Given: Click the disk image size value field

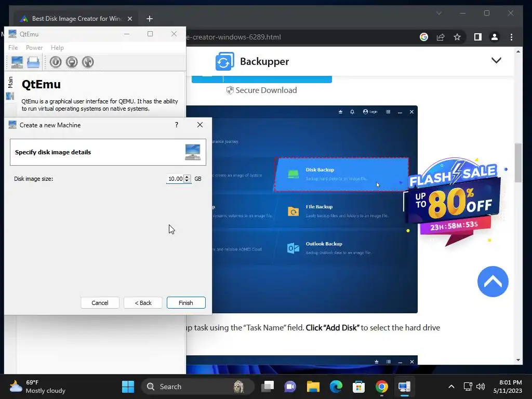Looking at the screenshot, I should tap(175, 179).
